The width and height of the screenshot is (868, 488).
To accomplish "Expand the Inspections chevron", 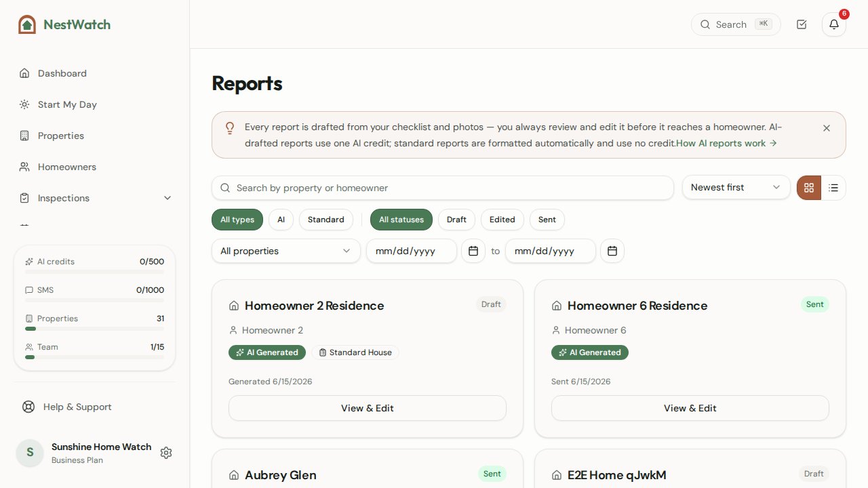I will [167, 198].
